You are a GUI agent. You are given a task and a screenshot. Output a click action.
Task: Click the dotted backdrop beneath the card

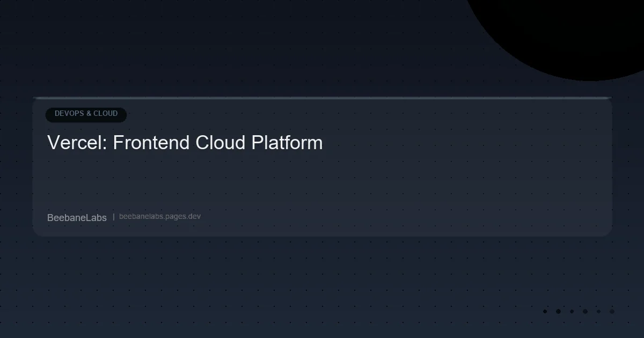pyautogui.click(x=322, y=284)
